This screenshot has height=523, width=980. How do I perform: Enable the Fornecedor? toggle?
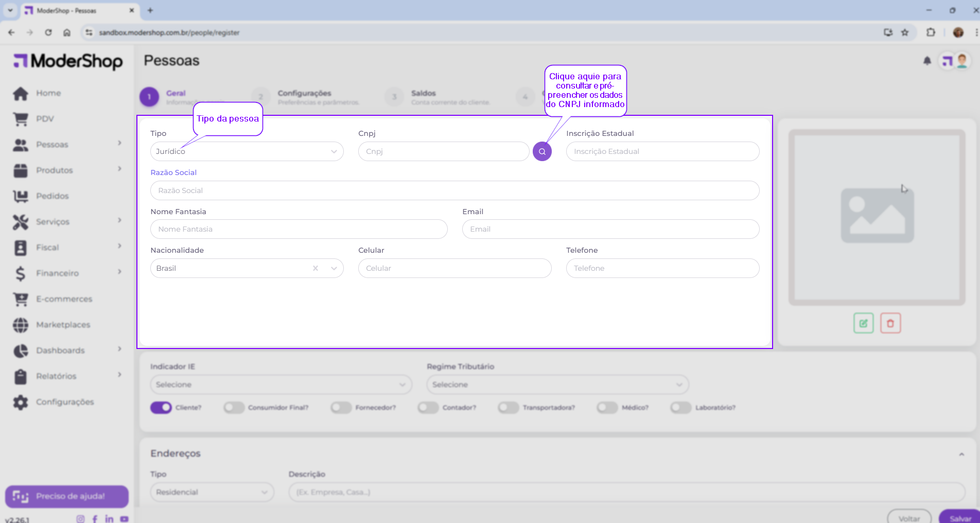(x=341, y=408)
